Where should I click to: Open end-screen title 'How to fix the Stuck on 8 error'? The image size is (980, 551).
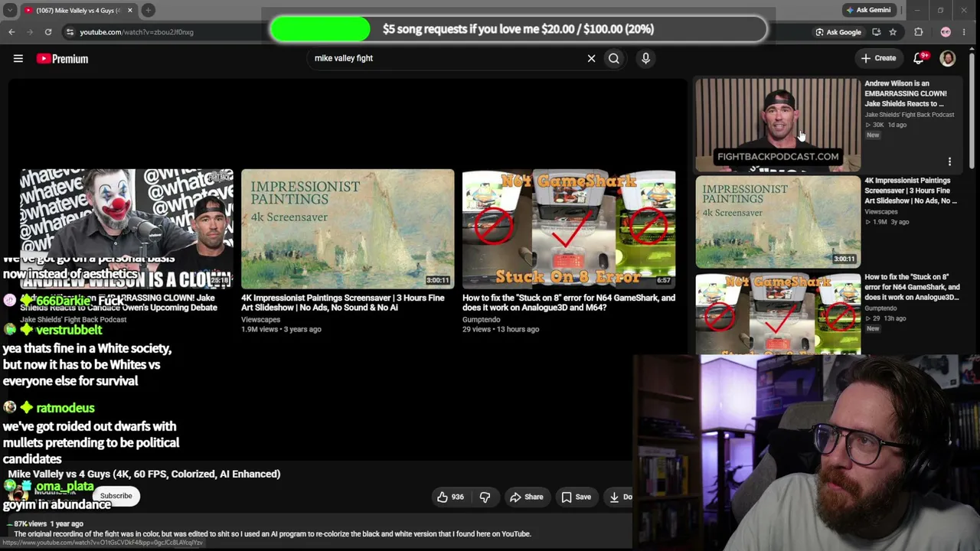569,302
